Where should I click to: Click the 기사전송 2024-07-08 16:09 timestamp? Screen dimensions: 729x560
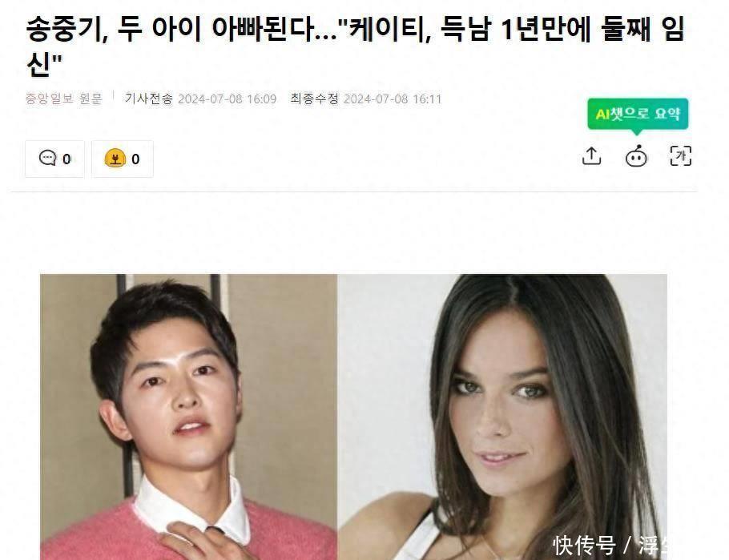(x=200, y=99)
